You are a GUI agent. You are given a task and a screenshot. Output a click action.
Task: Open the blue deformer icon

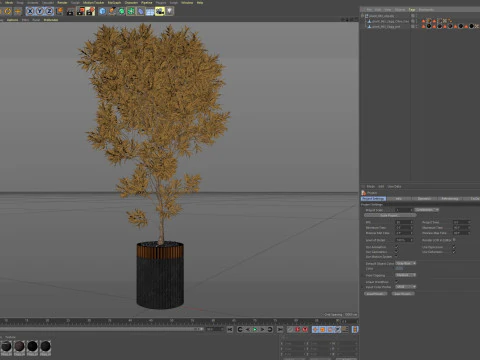(141, 11)
